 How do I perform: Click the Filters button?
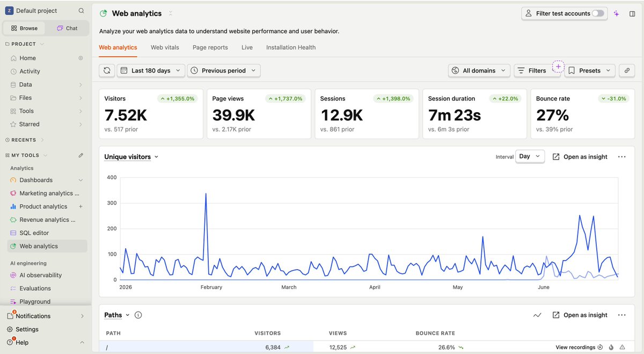coord(532,70)
